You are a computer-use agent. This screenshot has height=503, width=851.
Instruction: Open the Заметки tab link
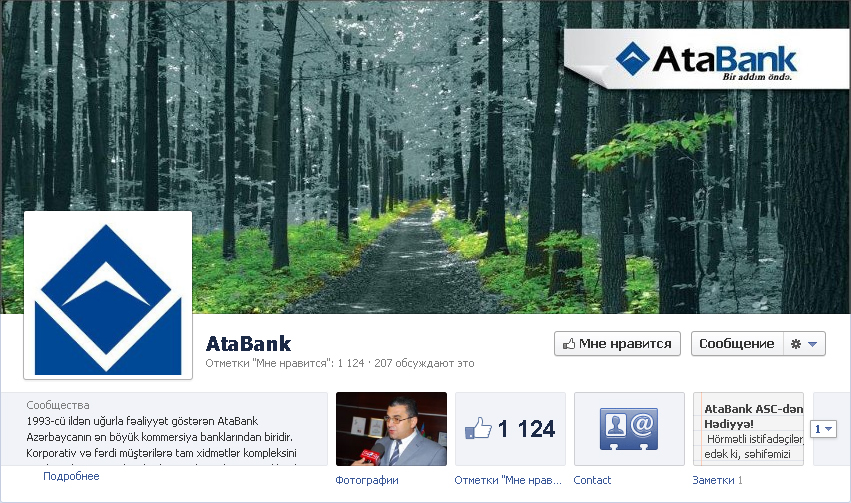point(713,480)
